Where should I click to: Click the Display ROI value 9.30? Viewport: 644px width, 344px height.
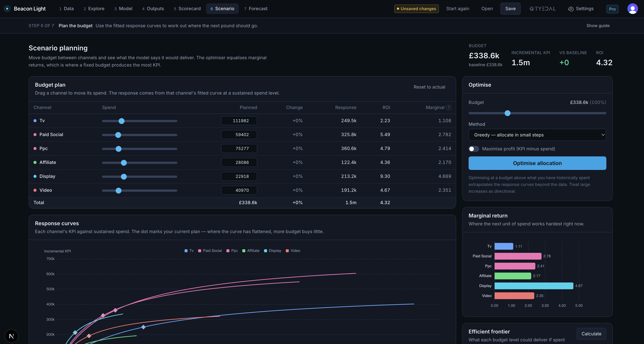(x=385, y=176)
